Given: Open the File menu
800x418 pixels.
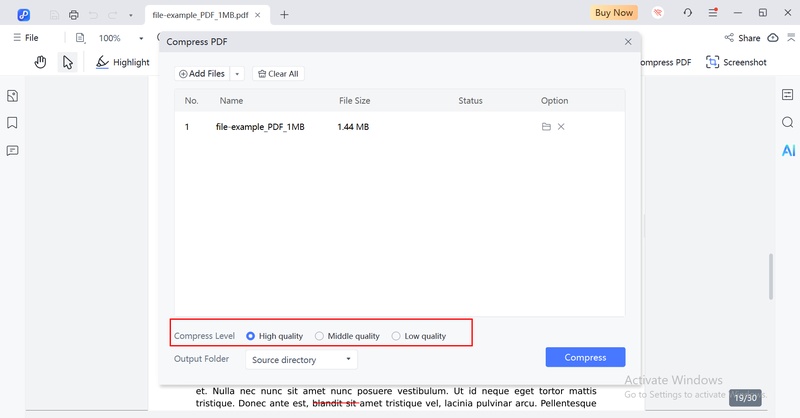Looking at the screenshot, I should [26, 38].
